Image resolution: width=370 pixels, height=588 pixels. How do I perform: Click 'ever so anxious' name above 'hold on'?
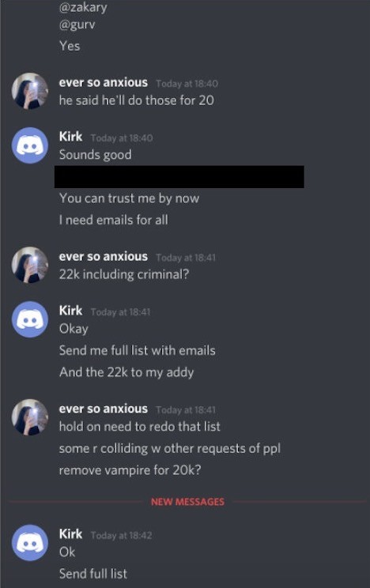104,409
